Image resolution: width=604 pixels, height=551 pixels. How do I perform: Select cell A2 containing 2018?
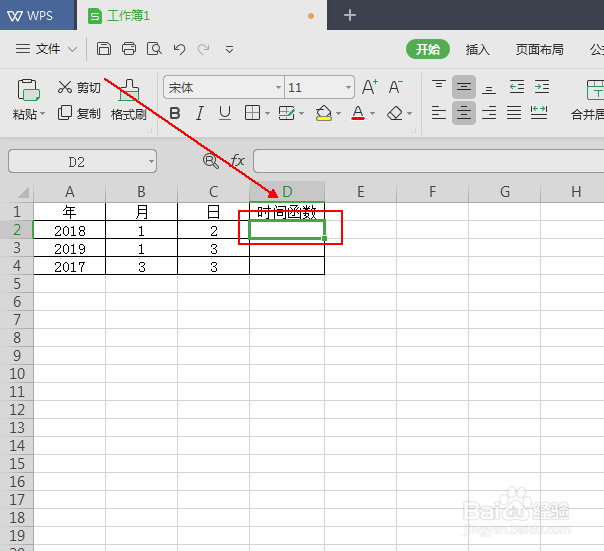[x=69, y=230]
